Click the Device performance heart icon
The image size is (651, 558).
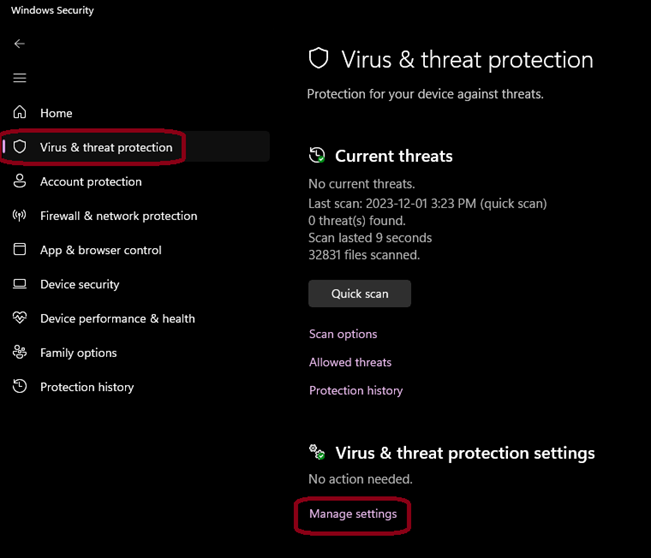pos(19,318)
